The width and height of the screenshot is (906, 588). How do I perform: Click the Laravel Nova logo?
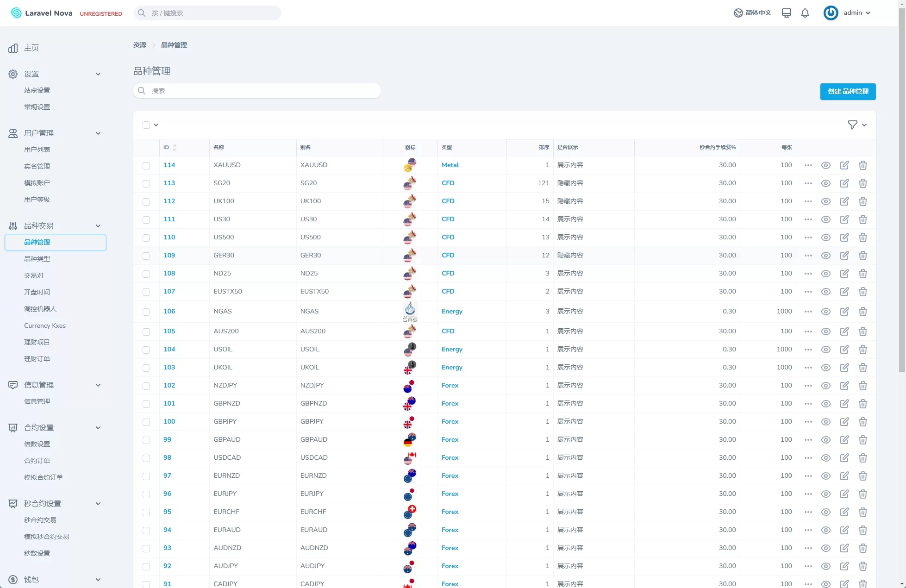pos(42,13)
